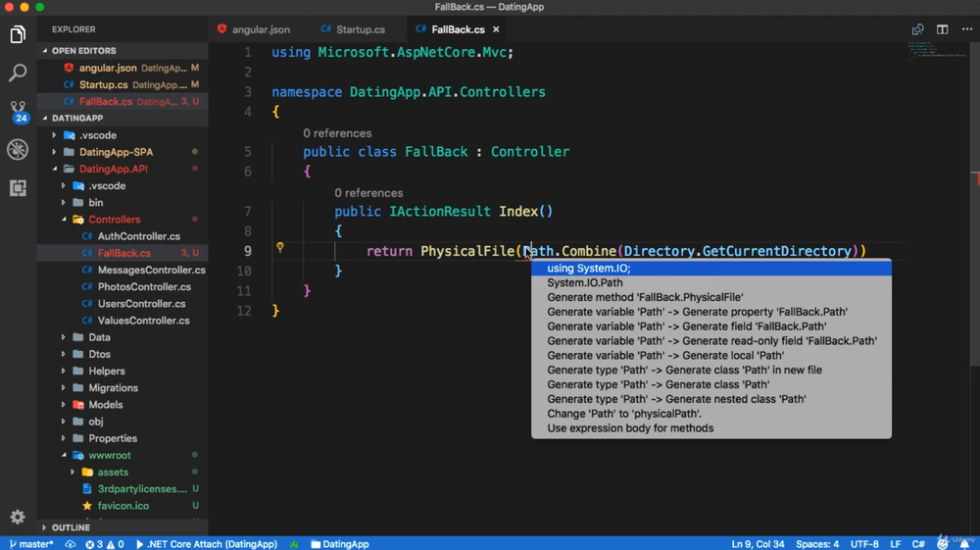Screen dimensions: 980x550
Task: Open Startup.cs in Open Editors list
Action: (122, 84)
